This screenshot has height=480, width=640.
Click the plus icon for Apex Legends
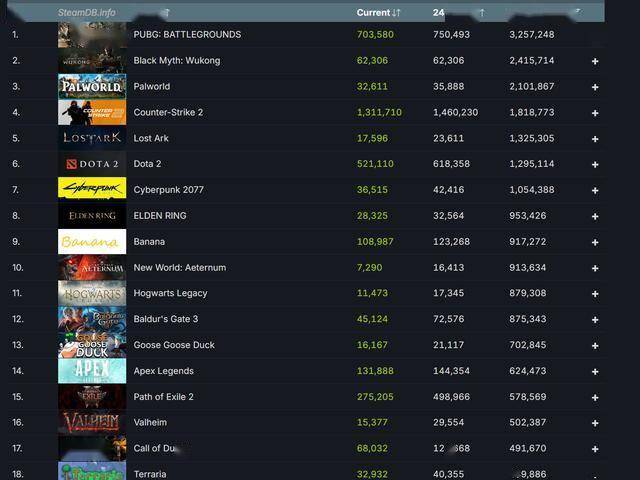point(595,371)
